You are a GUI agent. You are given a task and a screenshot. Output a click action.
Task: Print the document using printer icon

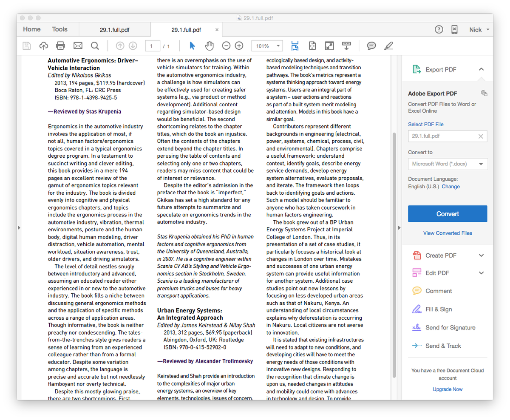[x=60, y=45]
